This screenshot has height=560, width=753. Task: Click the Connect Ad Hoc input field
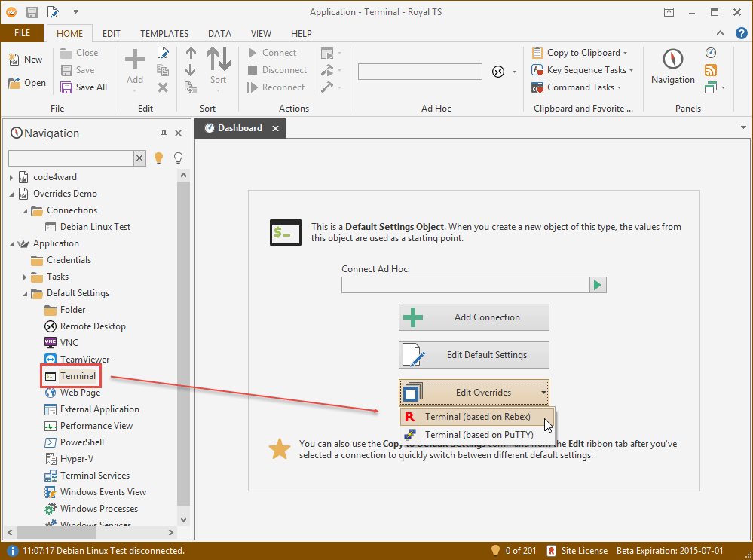pos(465,285)
